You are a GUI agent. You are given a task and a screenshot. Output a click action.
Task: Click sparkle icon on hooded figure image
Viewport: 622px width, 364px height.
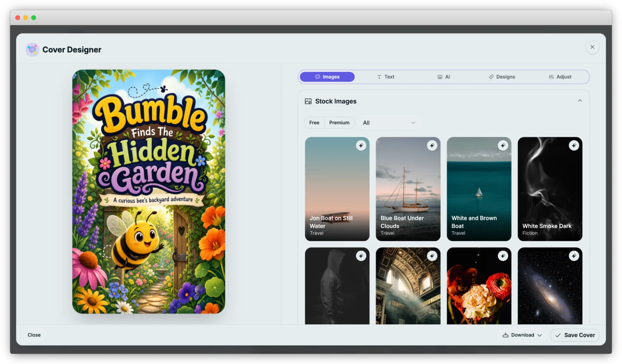tap(361, 256)
